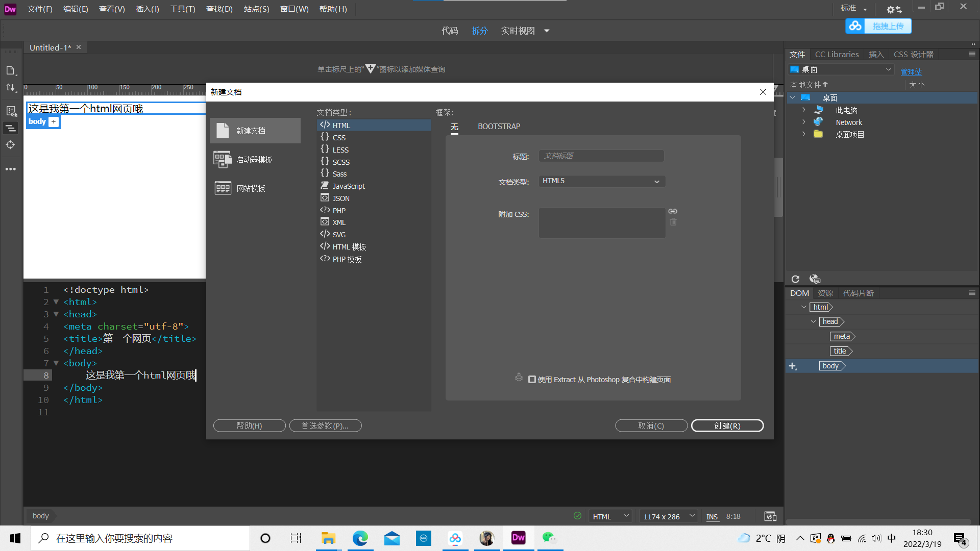Click the 标题 document title input field
Image resolution: width=980 pixels, height=551 pixels.
point(601,156)
